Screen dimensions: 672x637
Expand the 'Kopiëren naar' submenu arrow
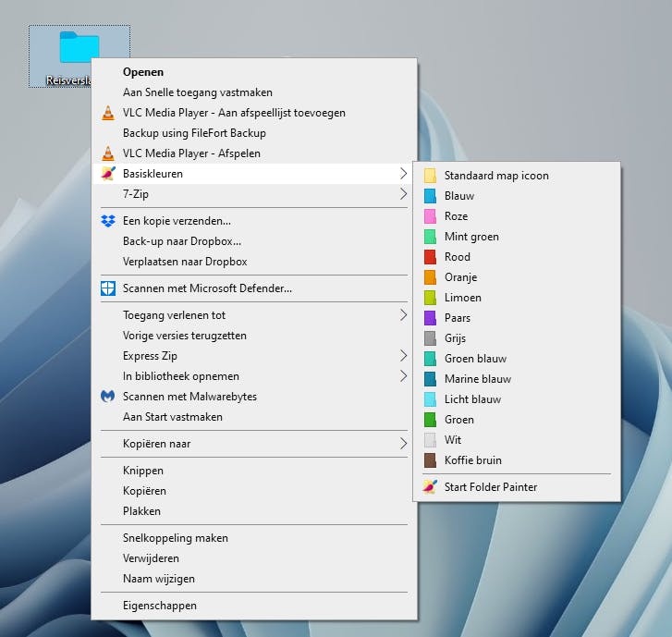(403, 444)
